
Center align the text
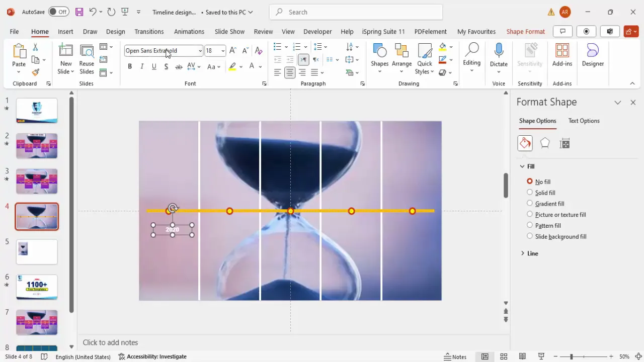click(x=290, y=72)
